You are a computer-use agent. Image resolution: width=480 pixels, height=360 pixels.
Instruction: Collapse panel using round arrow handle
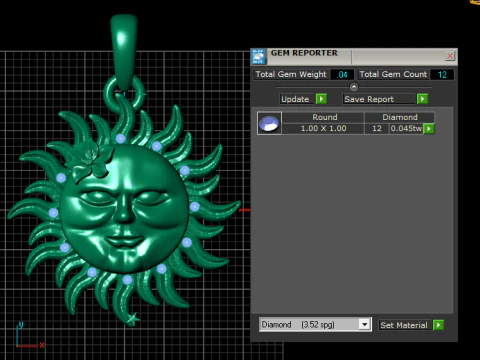point(354,87)
